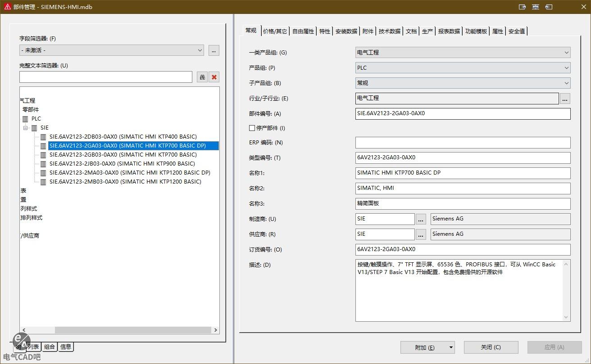Switch to 常规 tab

point(251,31)
